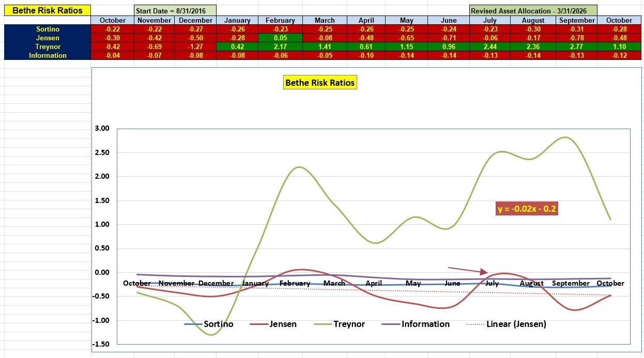Click the September column header cell in table

pyautogui.click(x=577, y=20)
